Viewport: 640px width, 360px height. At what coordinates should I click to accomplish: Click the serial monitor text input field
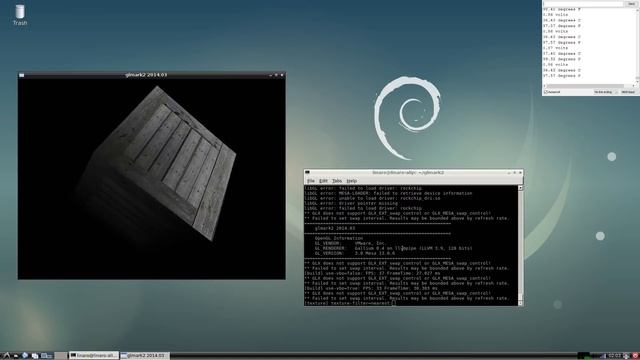coord(584,4)
